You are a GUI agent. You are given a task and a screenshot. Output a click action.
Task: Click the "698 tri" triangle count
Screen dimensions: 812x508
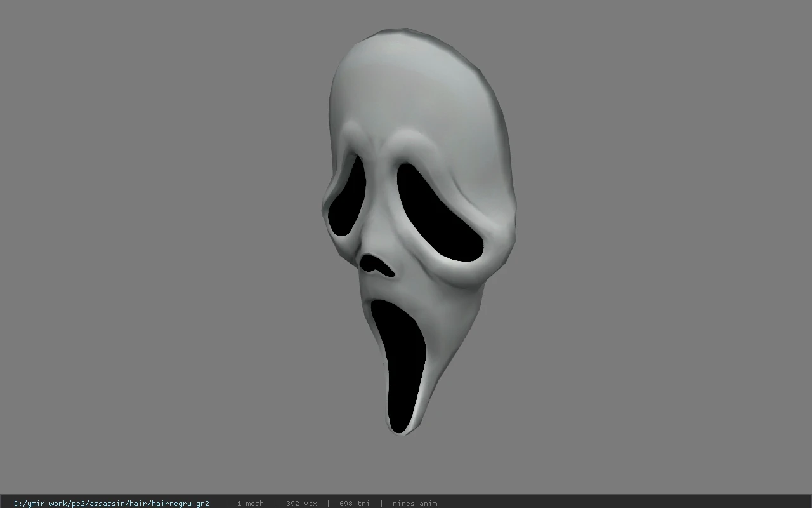354,504
